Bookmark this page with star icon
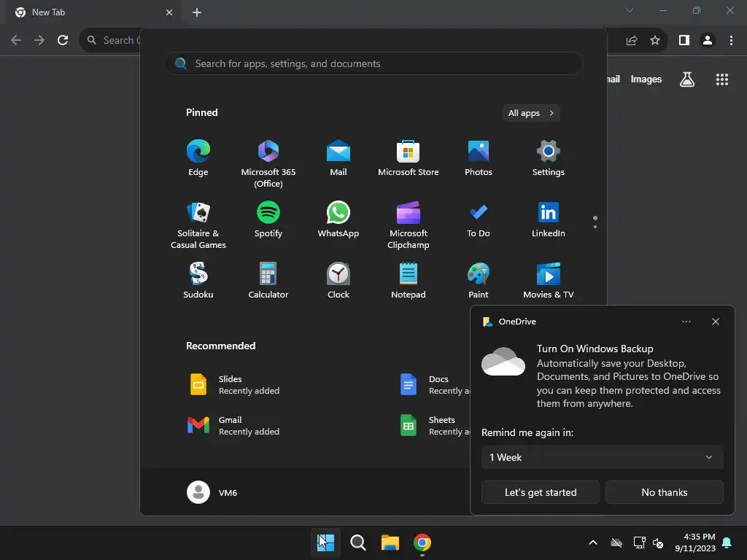 point(655,40)
